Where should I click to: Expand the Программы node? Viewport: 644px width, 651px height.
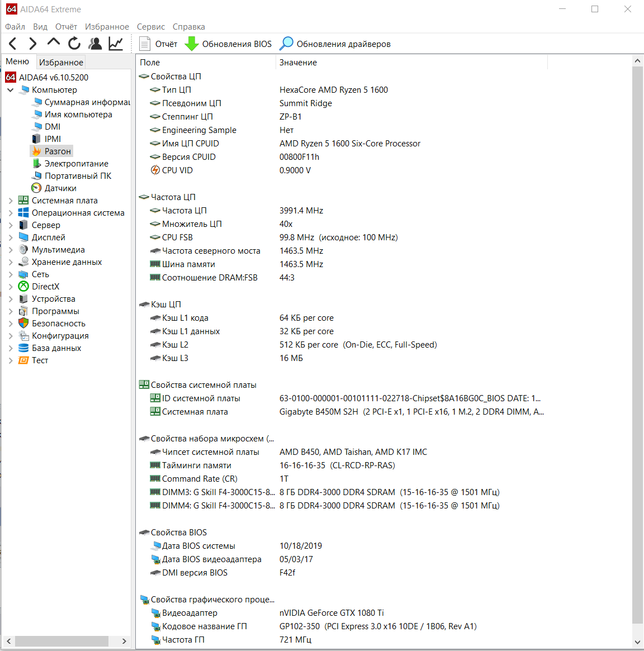pos(11,311)
